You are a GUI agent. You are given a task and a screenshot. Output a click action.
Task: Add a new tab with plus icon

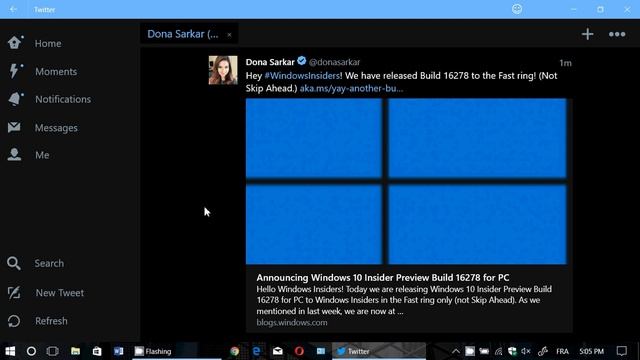tap(587, 34)
